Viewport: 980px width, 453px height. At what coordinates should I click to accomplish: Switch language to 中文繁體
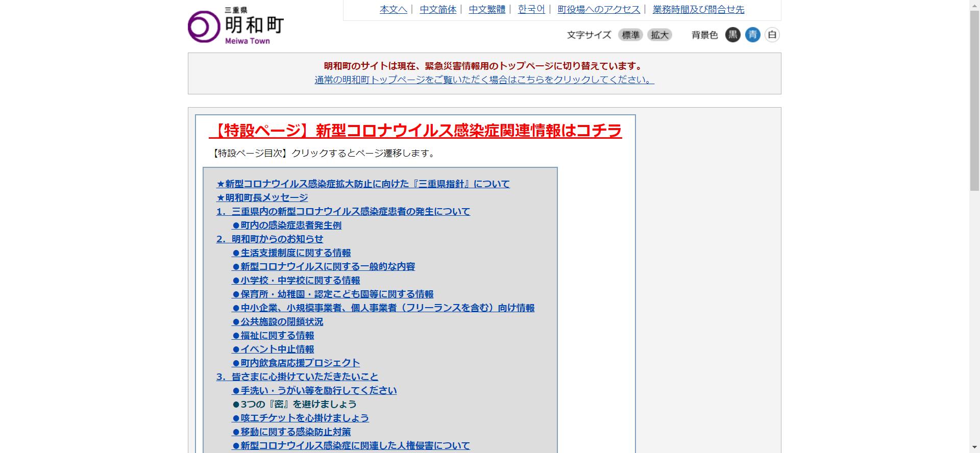(x=487, y=9)
